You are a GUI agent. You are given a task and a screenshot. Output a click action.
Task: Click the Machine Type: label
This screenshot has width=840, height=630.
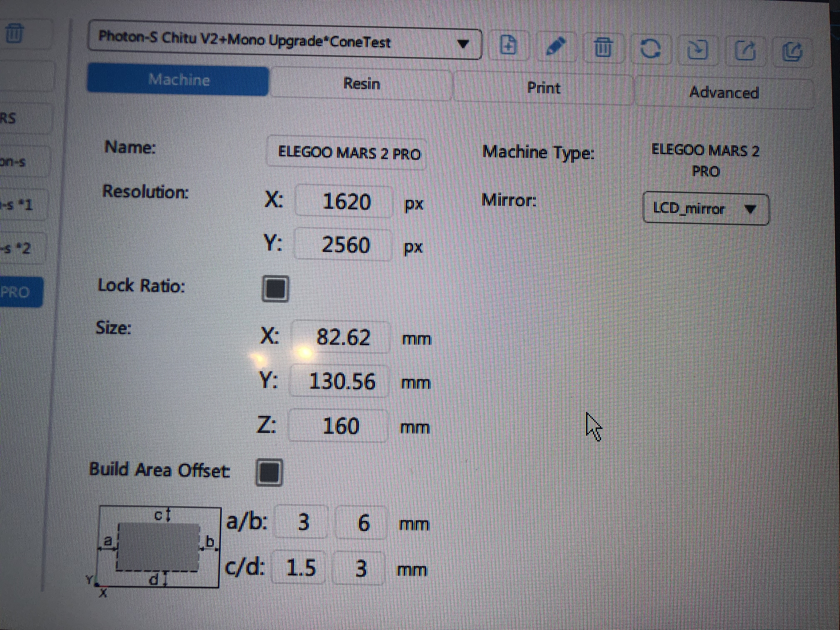point(538,153)
